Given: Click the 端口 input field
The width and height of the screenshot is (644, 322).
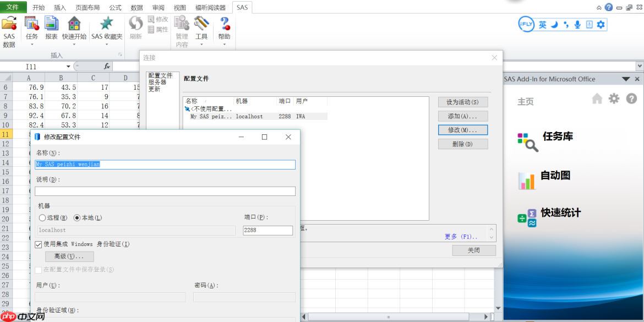Looking at the screenshot, I should [268, 231].
